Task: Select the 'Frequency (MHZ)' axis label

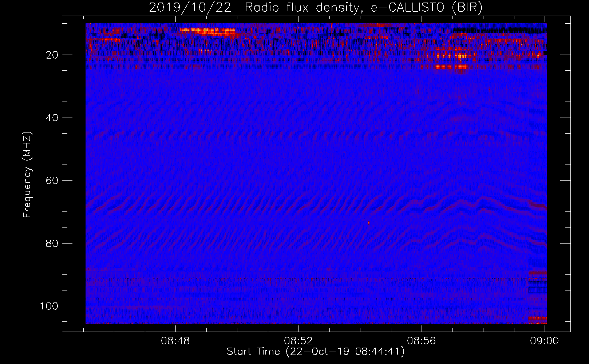Action: 27,175
